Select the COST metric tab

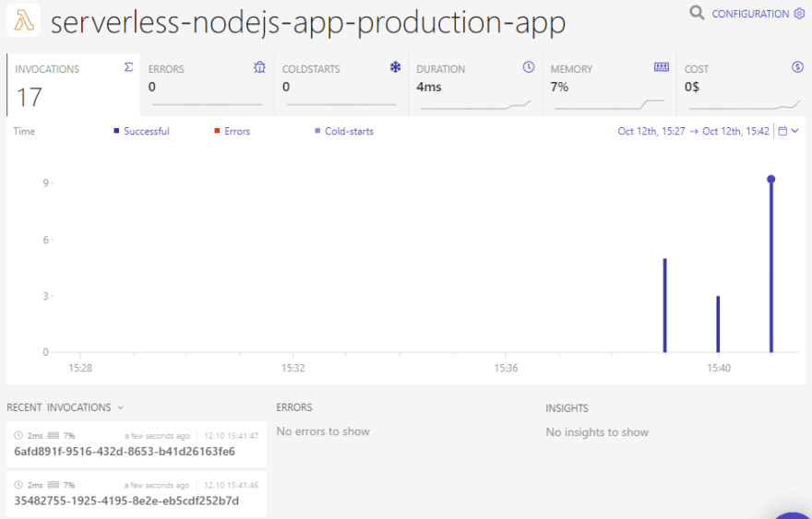coord(742,85)
